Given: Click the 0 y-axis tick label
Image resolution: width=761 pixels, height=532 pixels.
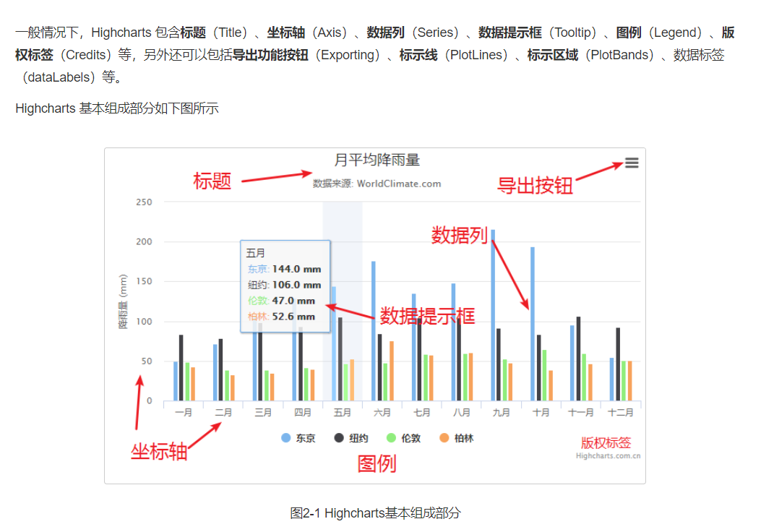Looking at the screenshot, I should [150, 401].
